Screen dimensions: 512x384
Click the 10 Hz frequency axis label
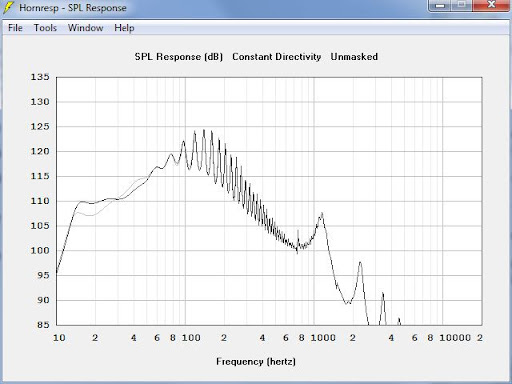click(59, 338)
